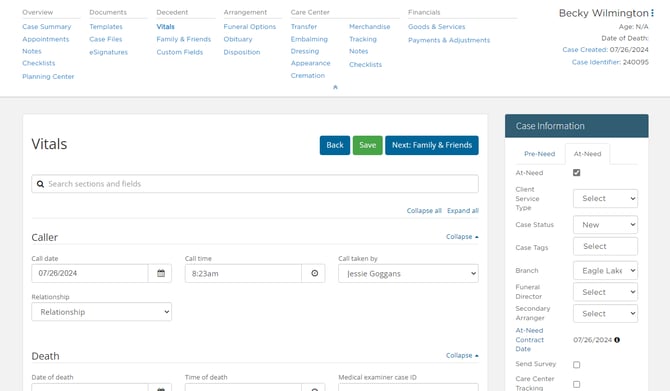Image resolution: width=670 pixels, height=391 pixels.
Task: Open the kebab menu beside Becky Wilmington
Action: pos(652,13)
